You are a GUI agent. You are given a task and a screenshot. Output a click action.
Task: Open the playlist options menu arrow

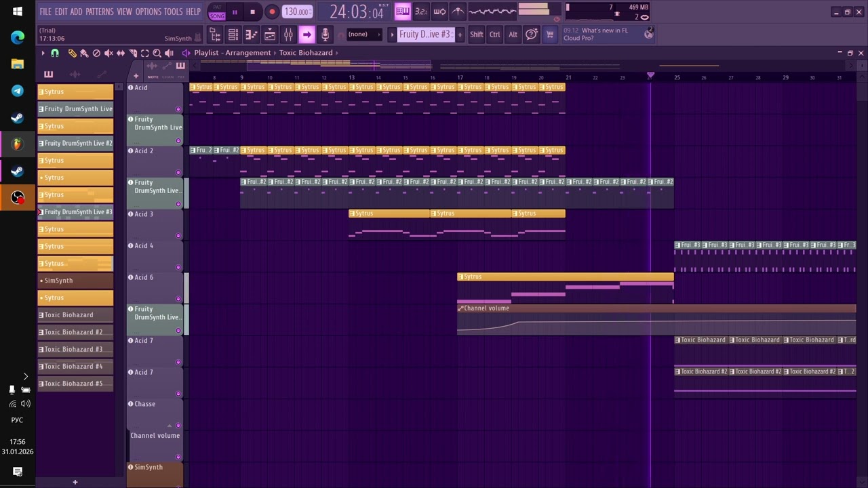[x=43, y=53]
